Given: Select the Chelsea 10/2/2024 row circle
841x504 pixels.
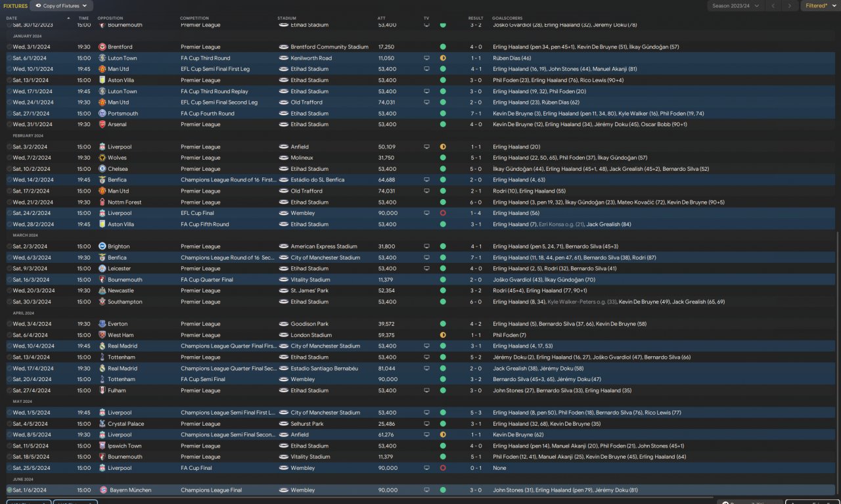Looking at the screenshot, I should click(9, 169).
